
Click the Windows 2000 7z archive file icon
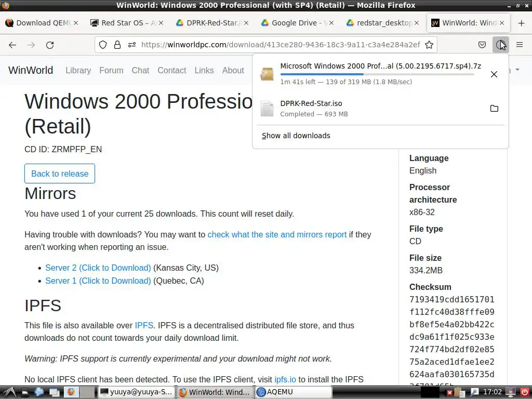[x=267, y=74]
